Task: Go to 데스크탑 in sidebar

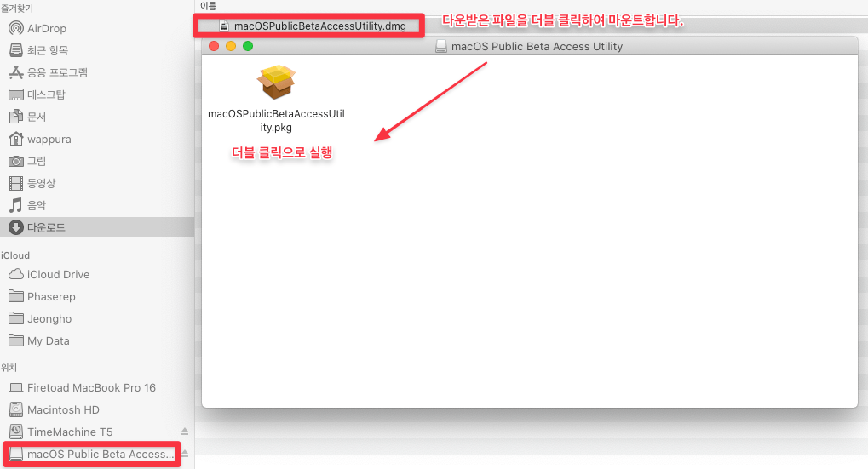Action: (47, 94)
